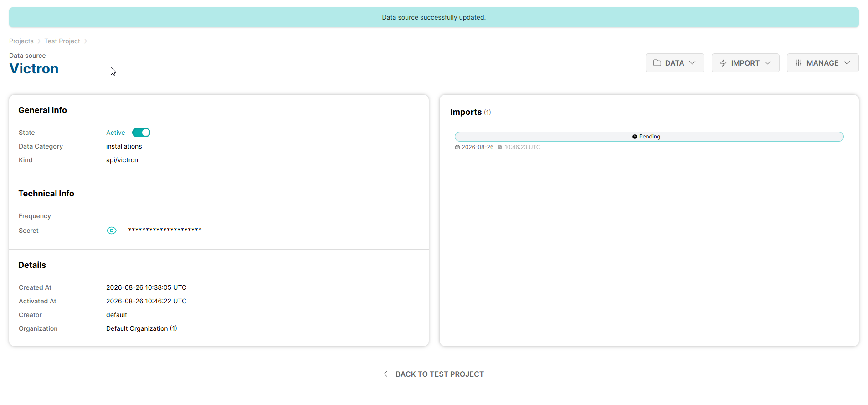Select Created At value 2026-08-26 10:38:05 UTC
Viewport: 868px width, 405px height.
pos(146,287)
